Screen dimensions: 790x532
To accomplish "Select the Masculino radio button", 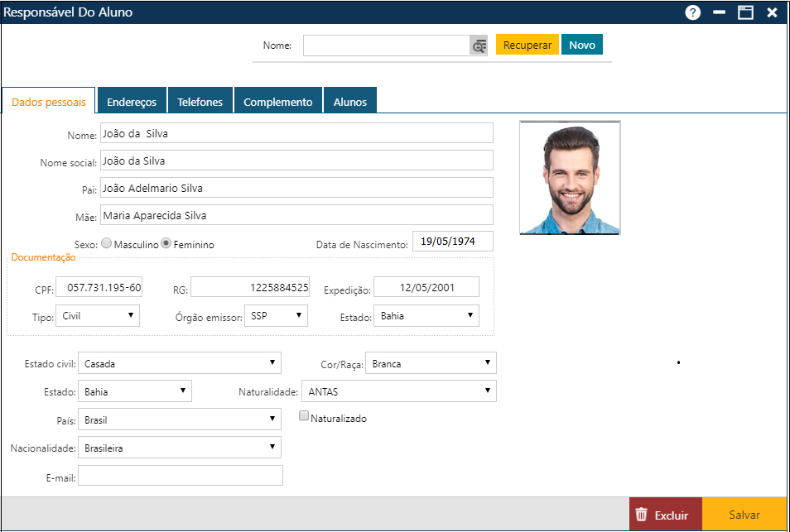I will pos(105,244).
